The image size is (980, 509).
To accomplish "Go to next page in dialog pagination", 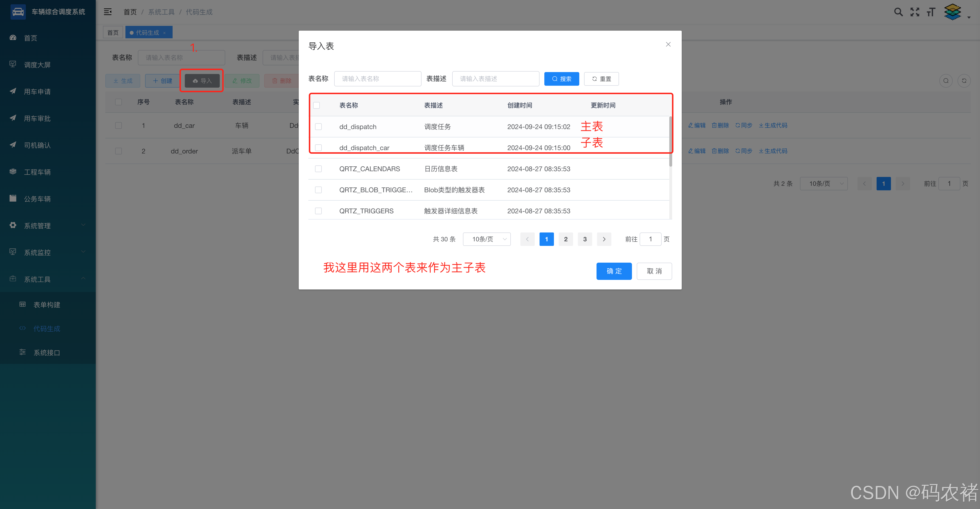I will coord(604,239).
